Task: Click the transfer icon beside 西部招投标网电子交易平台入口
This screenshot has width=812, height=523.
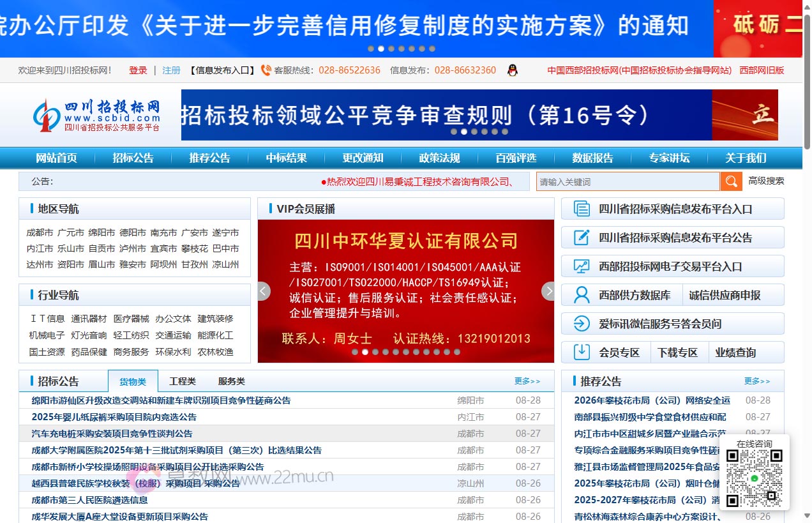Action: pyautogui.click(x=580, y=266)
